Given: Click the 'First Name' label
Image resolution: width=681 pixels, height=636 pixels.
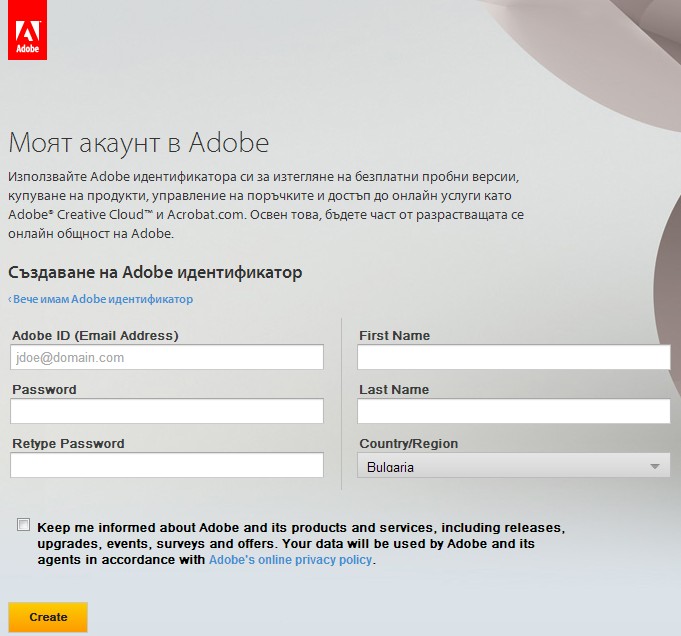Looking at the screenshot, I should pos(394,335).
